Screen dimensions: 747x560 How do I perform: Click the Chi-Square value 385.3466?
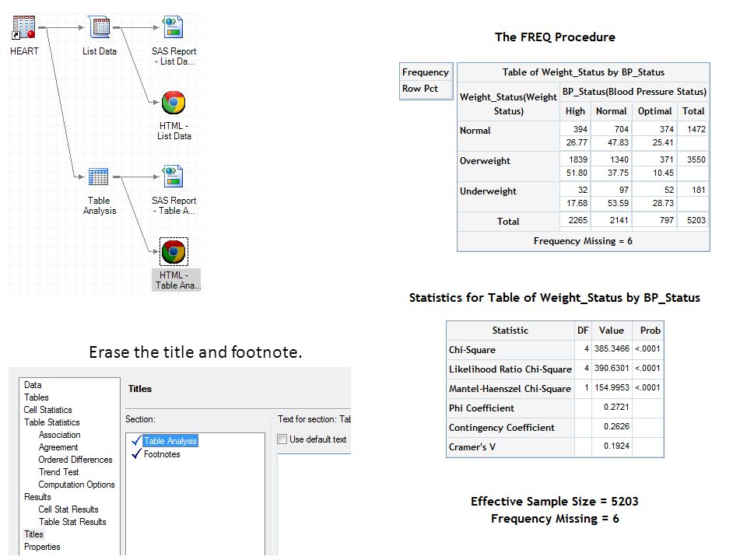[x=612, y=348]
